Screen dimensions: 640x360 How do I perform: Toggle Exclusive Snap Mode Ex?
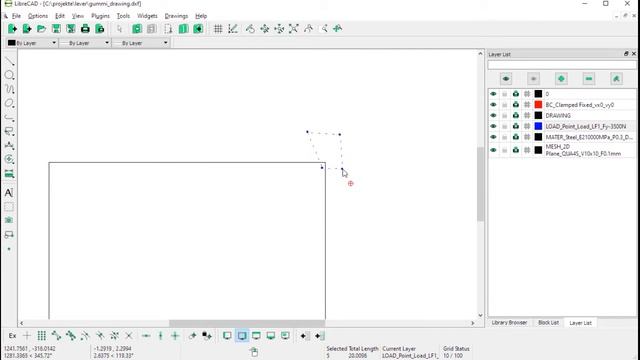12,336
